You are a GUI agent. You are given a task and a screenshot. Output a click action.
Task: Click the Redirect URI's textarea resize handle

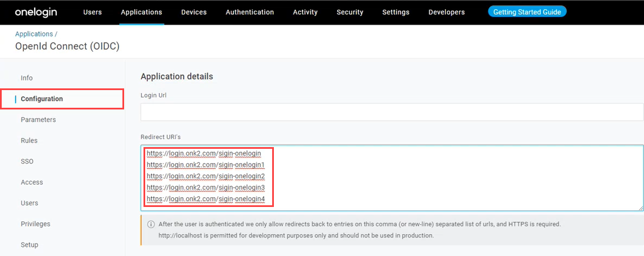(641, 208)
